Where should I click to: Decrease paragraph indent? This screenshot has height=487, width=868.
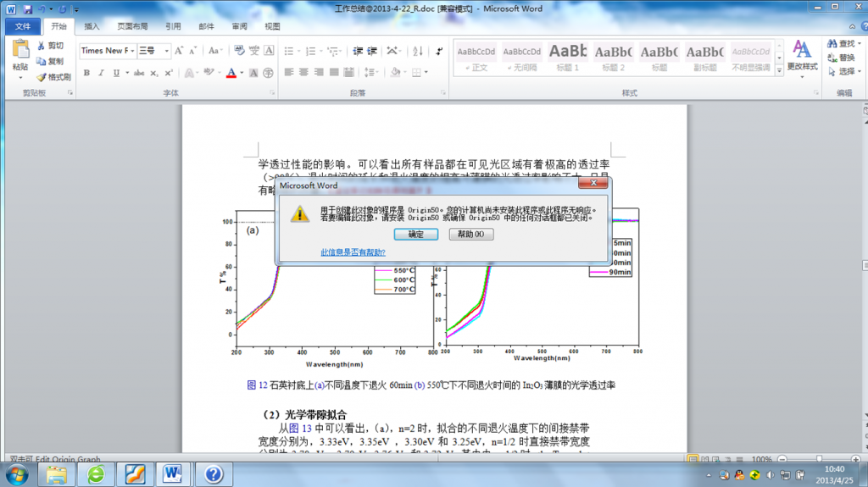tap(359, 51)
